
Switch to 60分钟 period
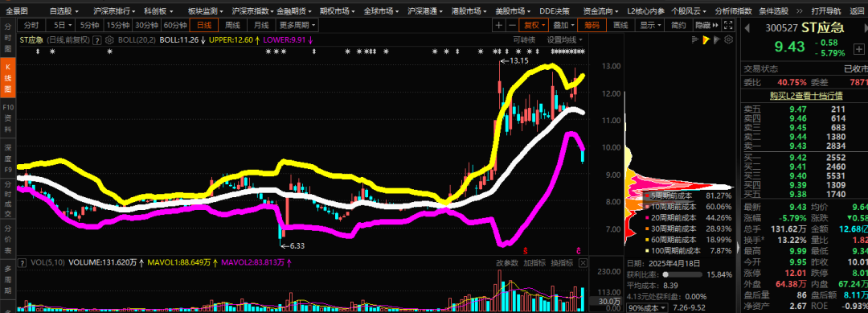[x=175, y=25]
